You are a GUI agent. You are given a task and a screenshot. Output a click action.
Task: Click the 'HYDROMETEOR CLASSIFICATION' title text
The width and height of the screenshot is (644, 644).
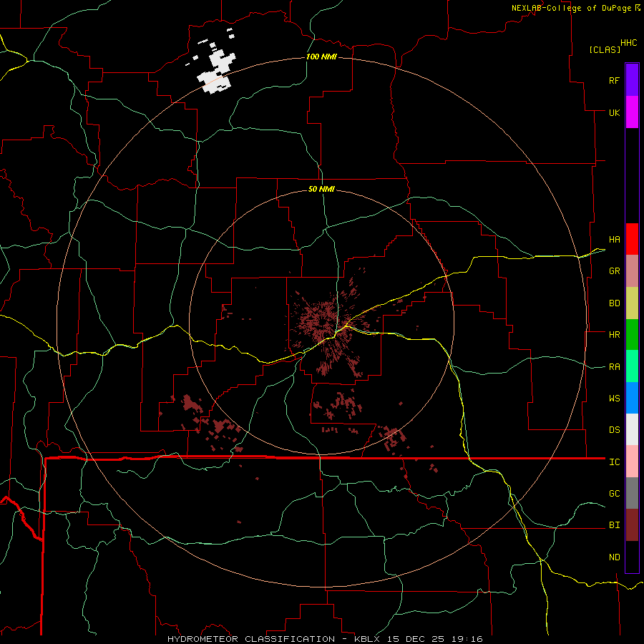click(x=251, y=639)
